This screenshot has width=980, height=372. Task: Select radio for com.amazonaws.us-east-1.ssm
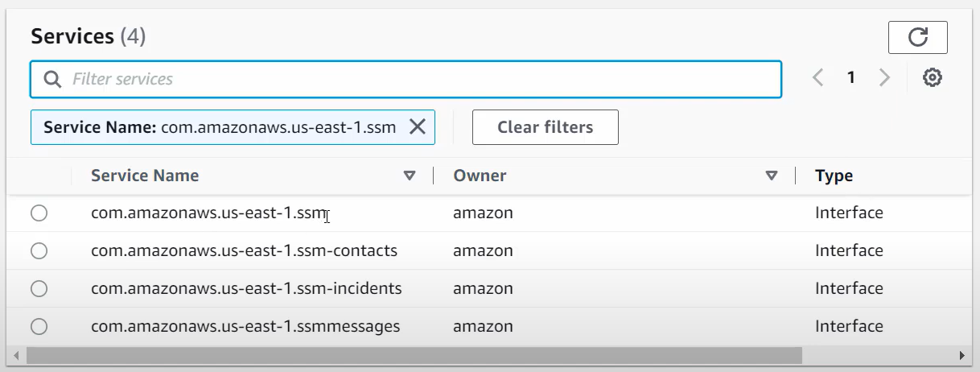(x=39, y=213)
